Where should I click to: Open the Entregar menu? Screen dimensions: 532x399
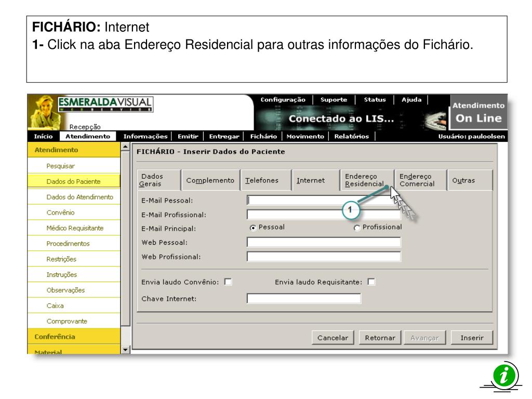(224, 137)
